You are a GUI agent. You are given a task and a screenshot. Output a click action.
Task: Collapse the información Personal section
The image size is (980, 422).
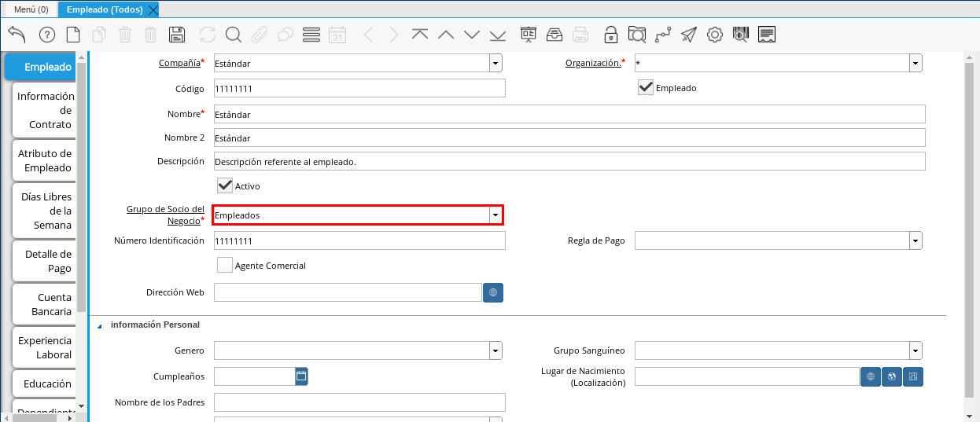click(x=99, y=325)
